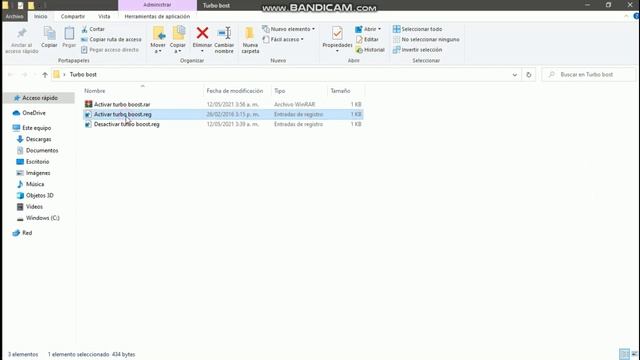Click the title bar properties checkmark icon
Screen dimensions: 640x360
[x=20, y=5]
